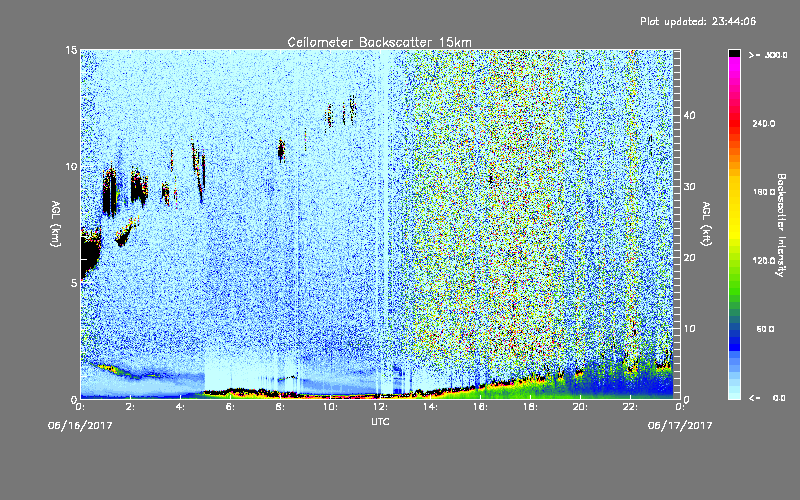This screenshot has height=500, width=800.
Task: Click the "30" tick on the kft axis
Action: pos(689,186)
